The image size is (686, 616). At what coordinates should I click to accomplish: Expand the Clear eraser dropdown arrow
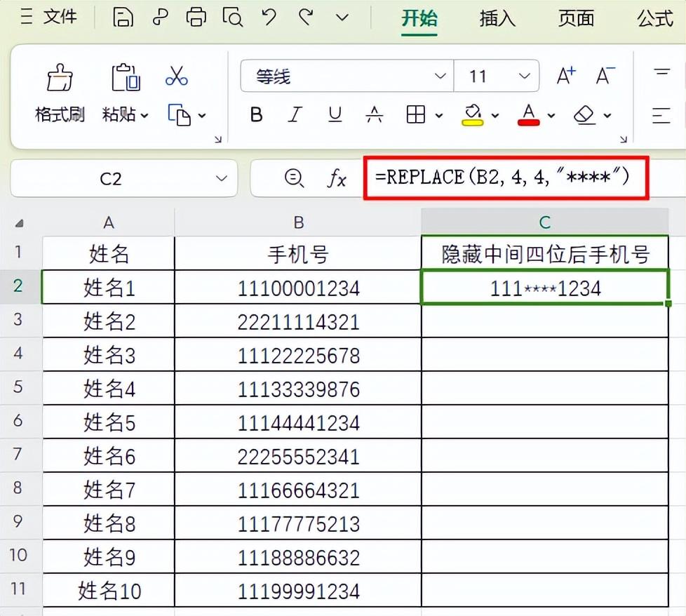607,116
